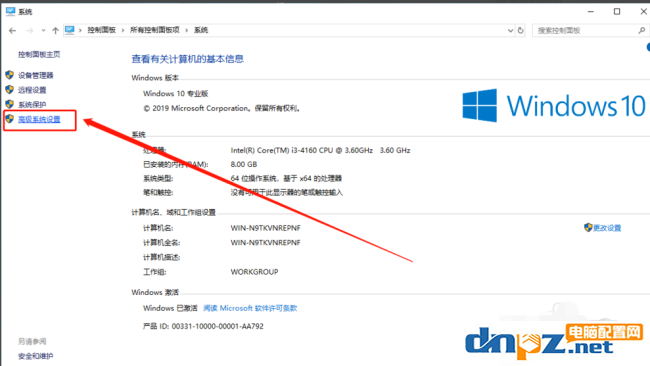Click 控制面板 breadcrumb in address bar
650x366 pixels.
click(x=102, y=30)
